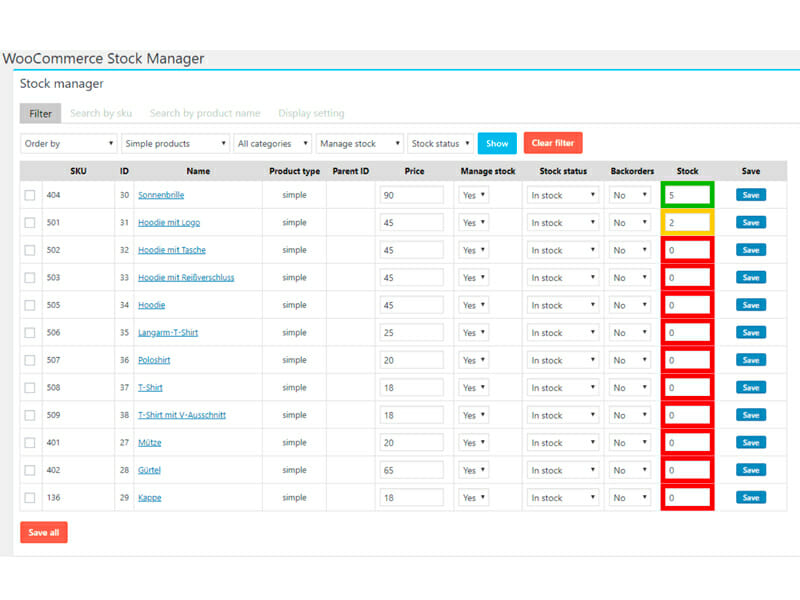Viewport: 800px width, 600px height.
Task: Switch to the Filter tab
Action: [40, 113]
